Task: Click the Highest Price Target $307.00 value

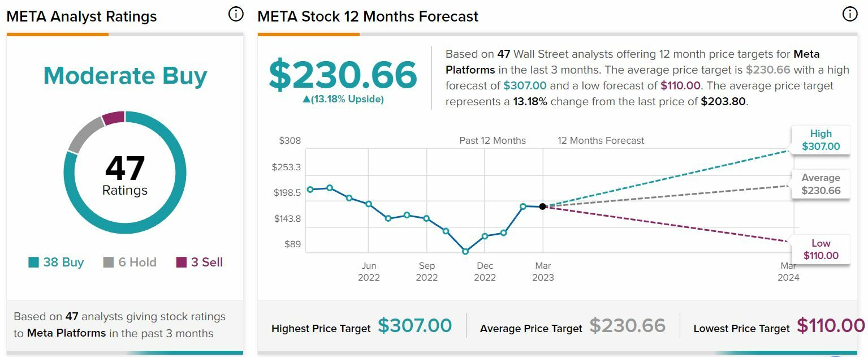Action: coord(414,326)
